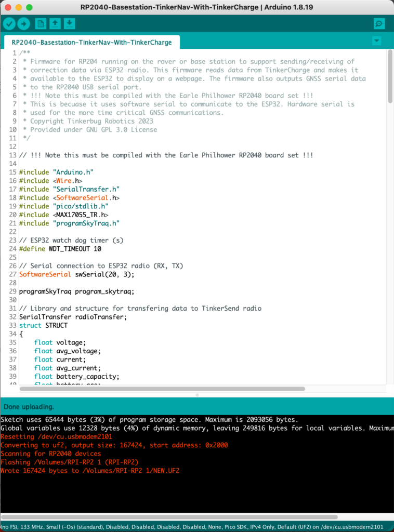Click 'programSkyTraq program_skytraq;' line
This screenshot has height=532, width=394.
[x=77, y=291]
